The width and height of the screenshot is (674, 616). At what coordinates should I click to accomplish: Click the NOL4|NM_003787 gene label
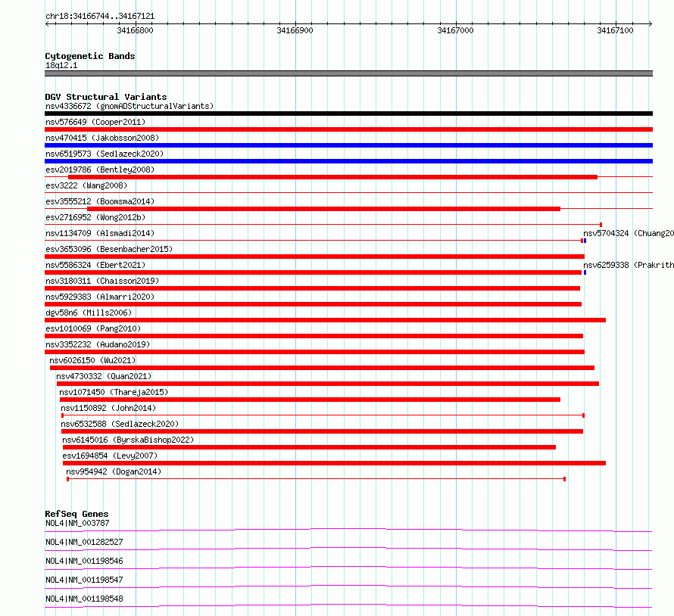pos(77,523)
